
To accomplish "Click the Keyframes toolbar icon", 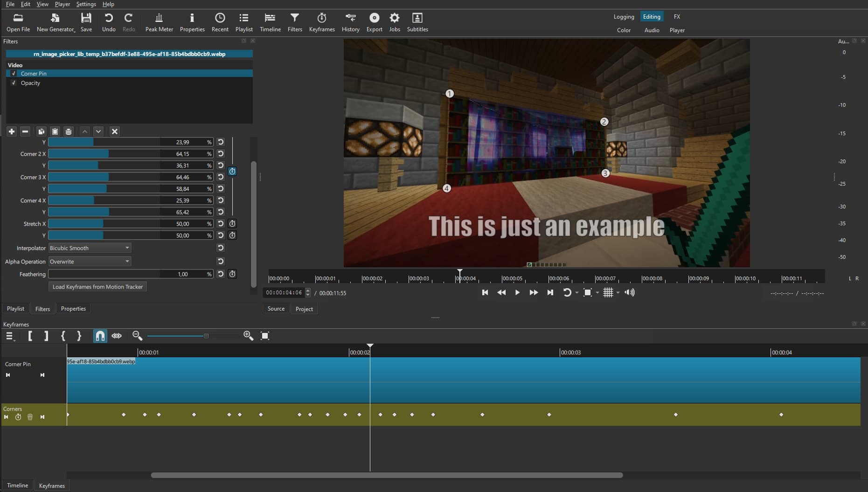I will (x=321, y=22).
